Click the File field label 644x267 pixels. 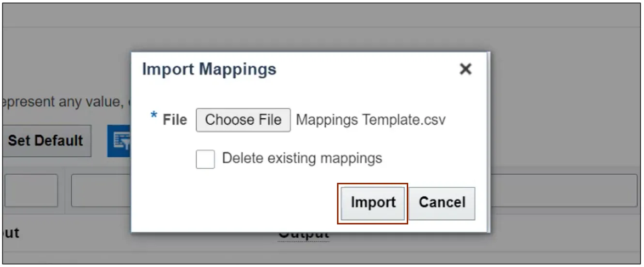pos(175,120)
